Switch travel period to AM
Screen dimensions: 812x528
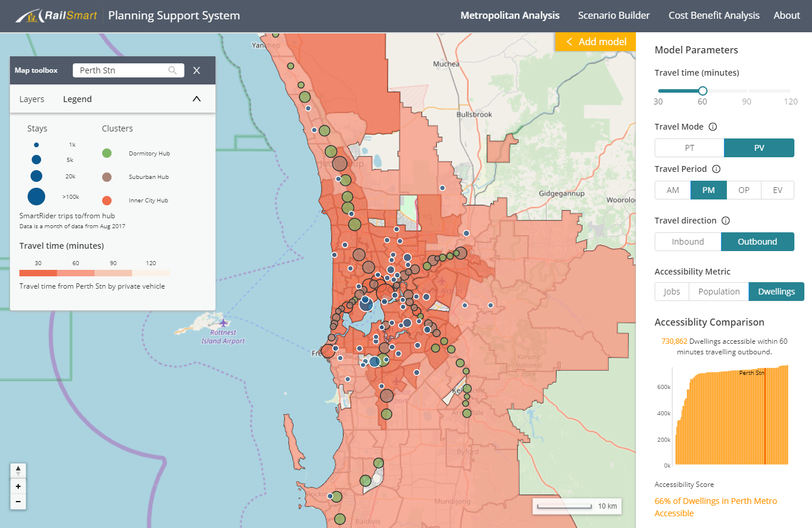coord(673,190)
